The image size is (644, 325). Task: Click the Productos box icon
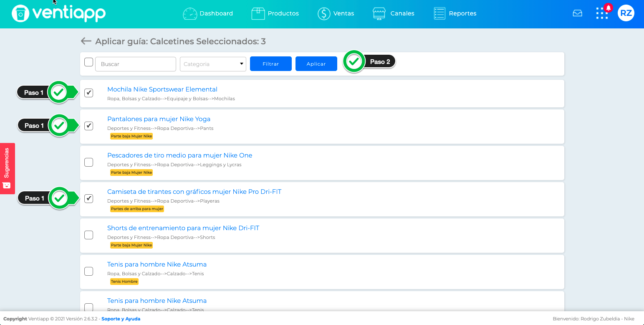pyautogui.click(x=258, y=13)
